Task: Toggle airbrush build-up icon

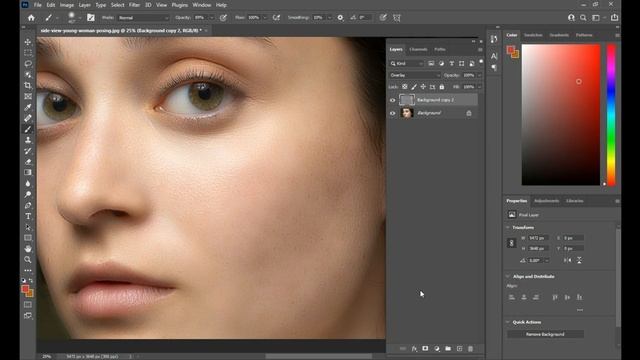Action: pyautogui.click(x=276, y=18)
